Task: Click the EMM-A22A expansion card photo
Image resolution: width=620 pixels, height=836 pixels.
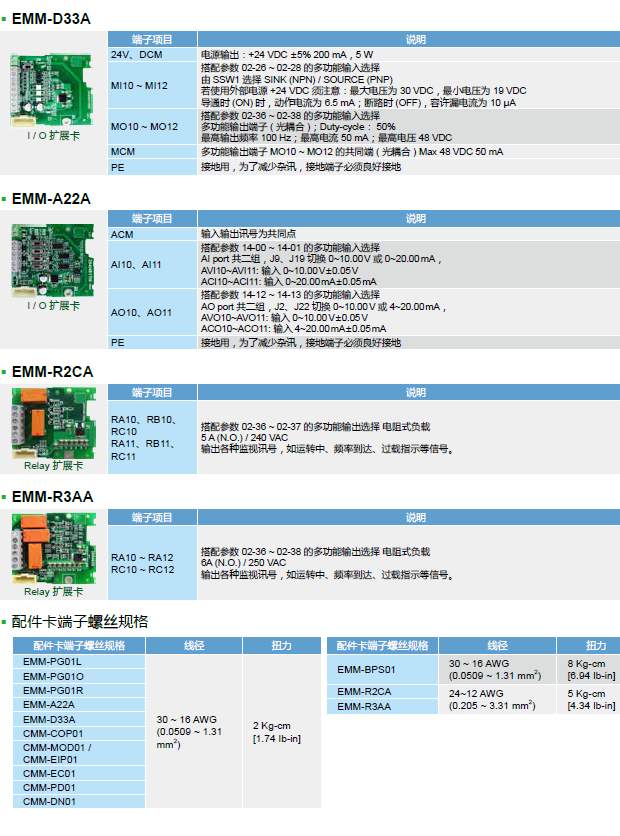Action: click(x=52, y=260)
